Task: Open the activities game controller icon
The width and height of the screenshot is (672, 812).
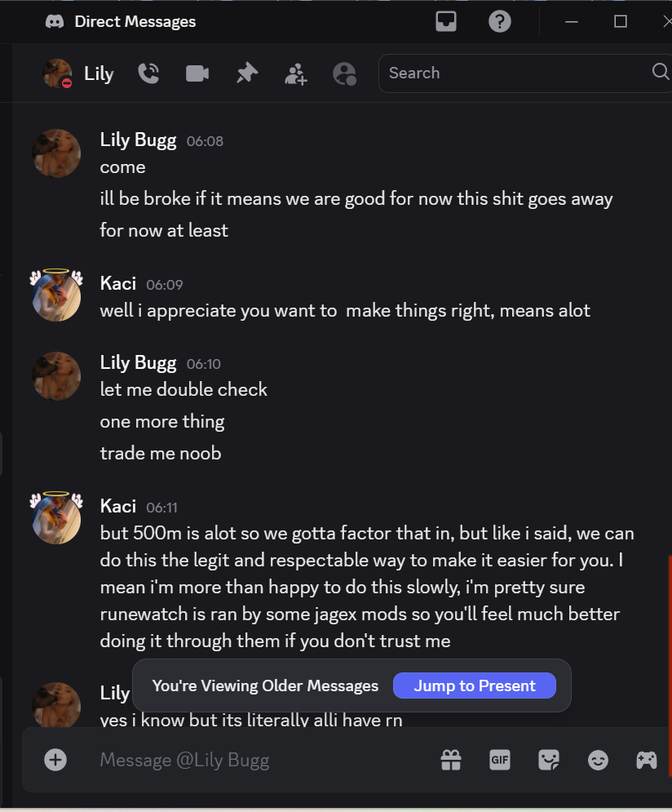Action: click(x=647, y=761)
